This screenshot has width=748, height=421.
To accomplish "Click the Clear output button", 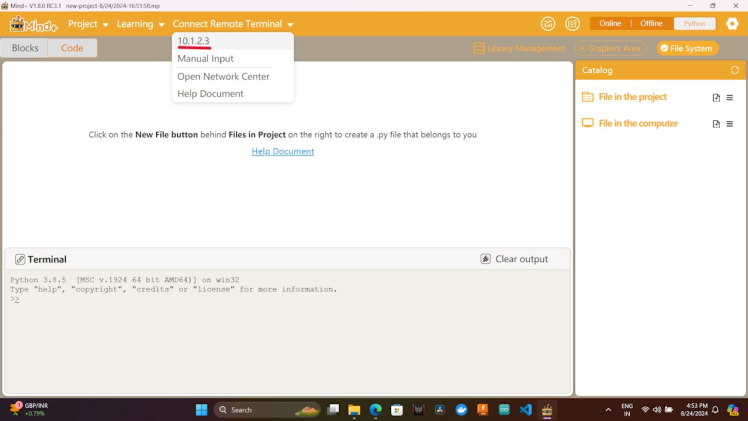I will 514,259.
